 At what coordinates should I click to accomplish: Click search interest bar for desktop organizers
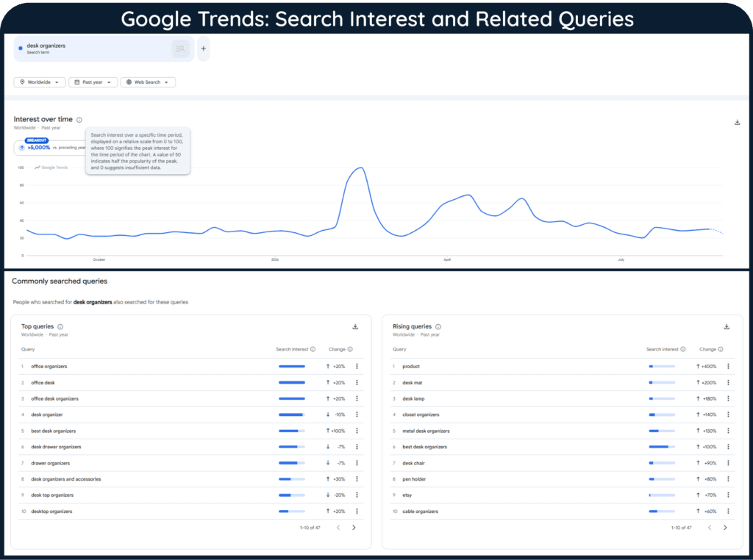tap(291, 511)
